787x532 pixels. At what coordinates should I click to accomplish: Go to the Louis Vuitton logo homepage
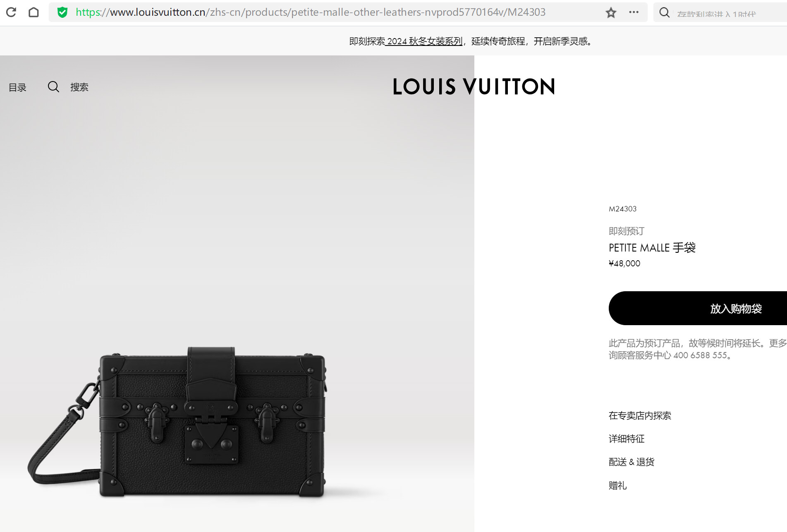[474, 86]
